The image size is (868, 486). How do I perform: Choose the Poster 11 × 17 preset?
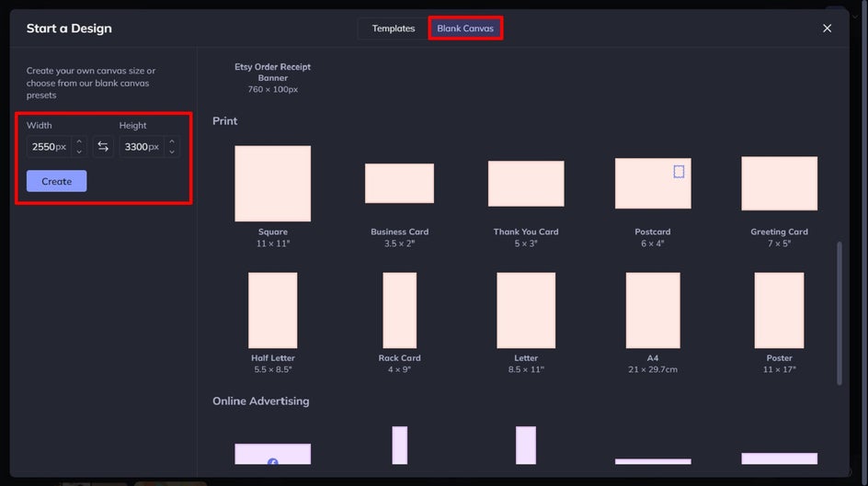[x=779, y=311]
